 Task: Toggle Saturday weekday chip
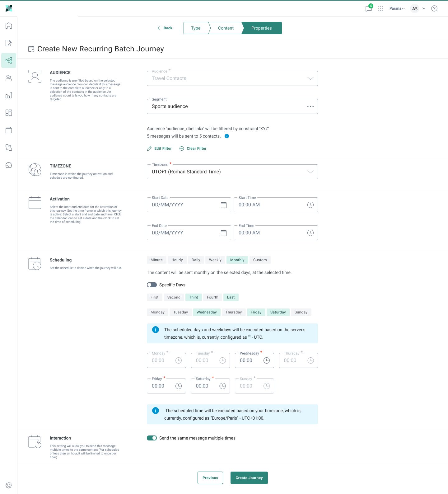tap(278, 312)
